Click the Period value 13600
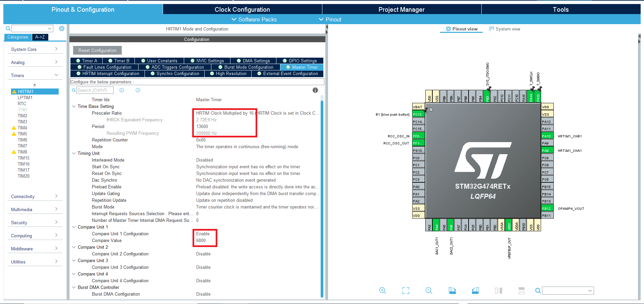Image resolution: width=644 pixels, height=304 pixels. [202, 126]
